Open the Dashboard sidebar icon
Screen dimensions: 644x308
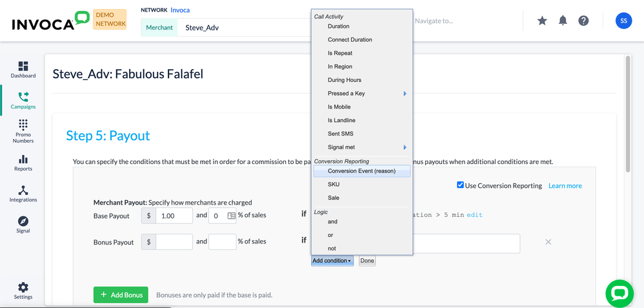tap(23, 70)
